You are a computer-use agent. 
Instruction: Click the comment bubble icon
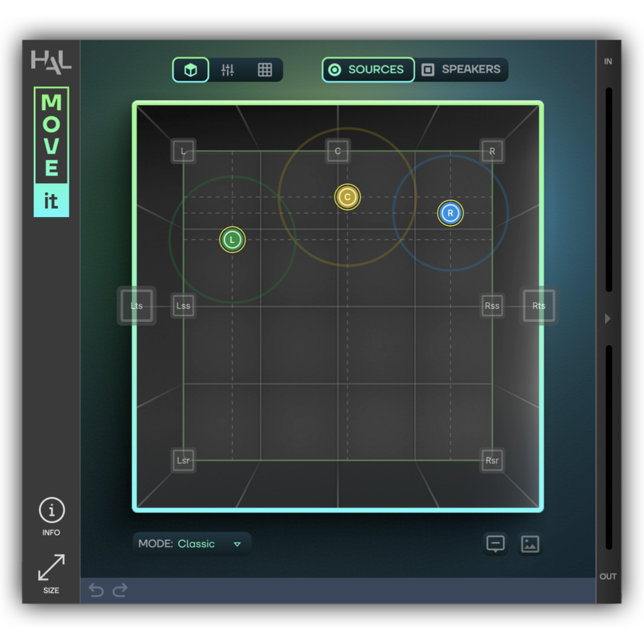pyautogui.click(x=496, y=544)
